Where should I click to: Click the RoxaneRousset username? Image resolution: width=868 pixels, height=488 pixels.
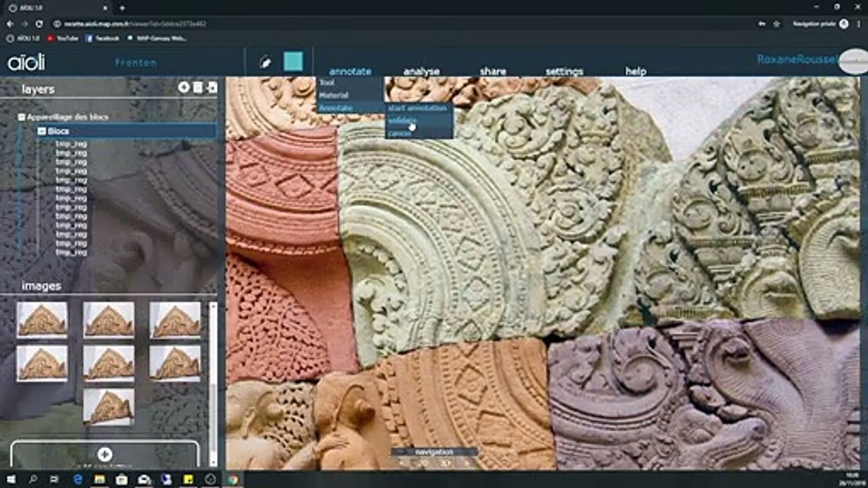point(797,60)
